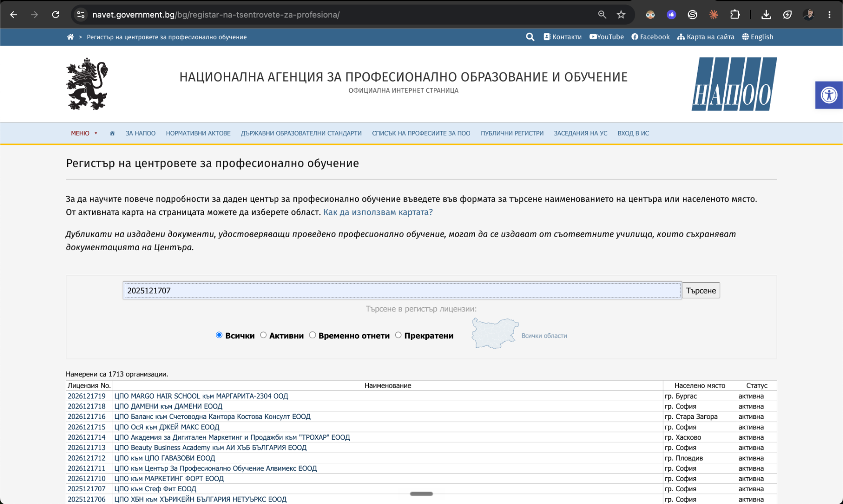The image size is (843, 504).
Task: Open the Контакти link
Action: (x=562, y=37)
